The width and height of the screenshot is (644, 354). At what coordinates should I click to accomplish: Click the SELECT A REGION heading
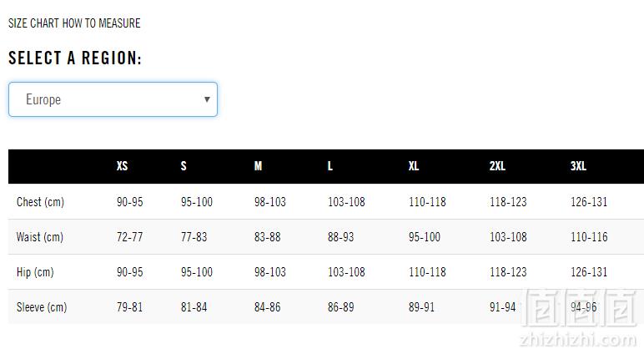pyautogui.click(x=75, y=58)
